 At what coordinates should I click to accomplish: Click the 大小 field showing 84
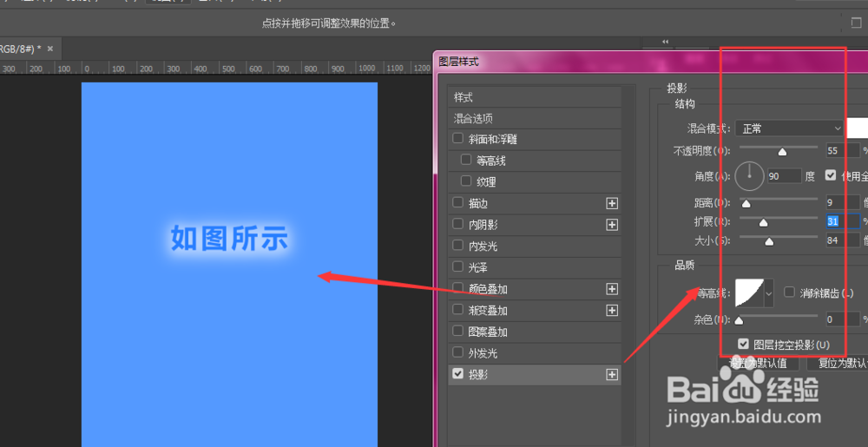(x=843, y=240)
